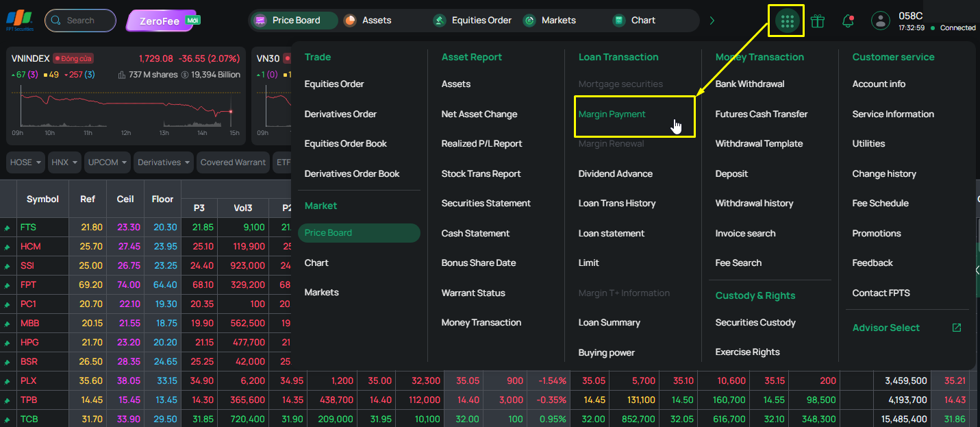Open the notifications bell
Screen dimensions: 980x427
(x=848, y=21)
